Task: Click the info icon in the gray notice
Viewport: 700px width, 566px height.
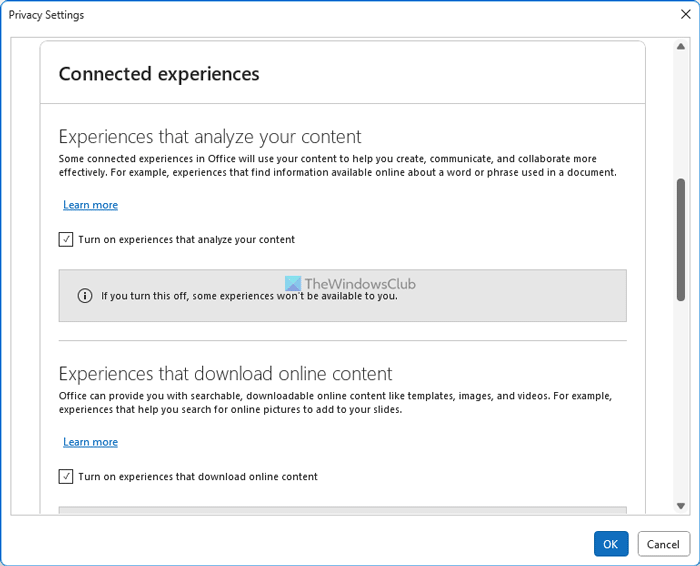Action: [85, 296]
